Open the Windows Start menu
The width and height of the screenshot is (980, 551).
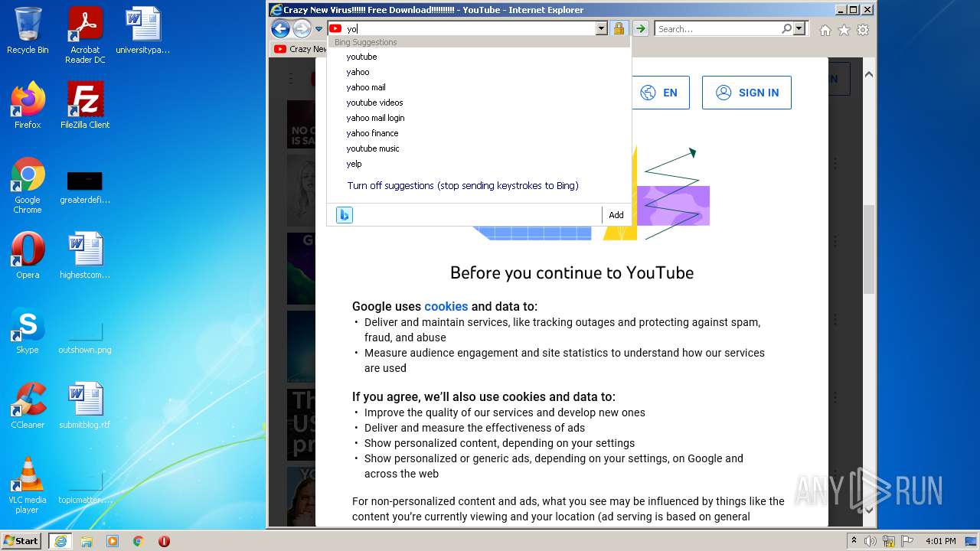coord(21,540)
